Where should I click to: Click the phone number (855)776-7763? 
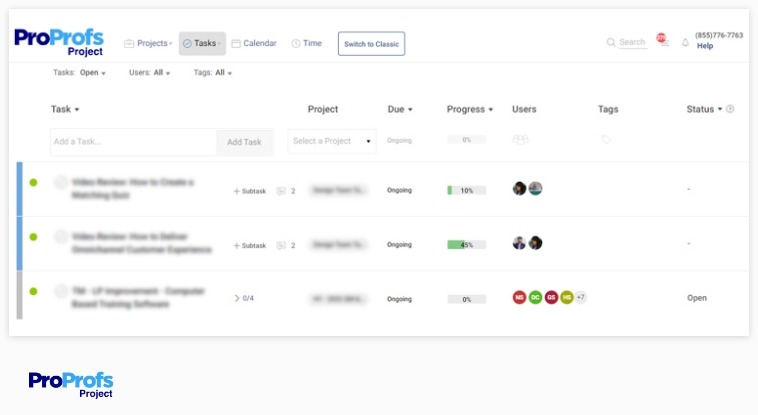pos(719,35)
